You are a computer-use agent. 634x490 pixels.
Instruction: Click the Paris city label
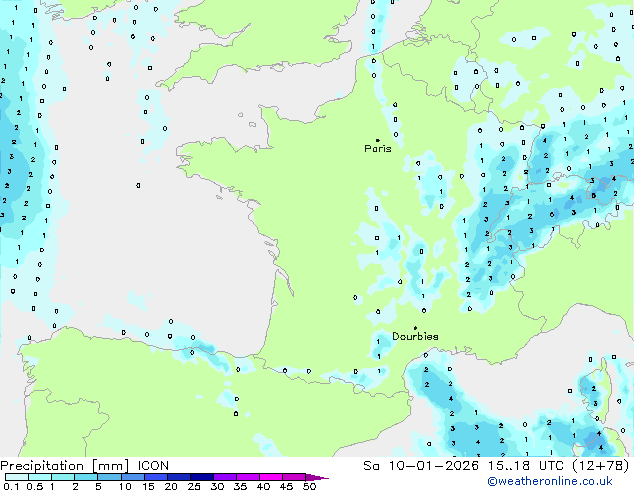pyautogui.click(x=378, y=149)
